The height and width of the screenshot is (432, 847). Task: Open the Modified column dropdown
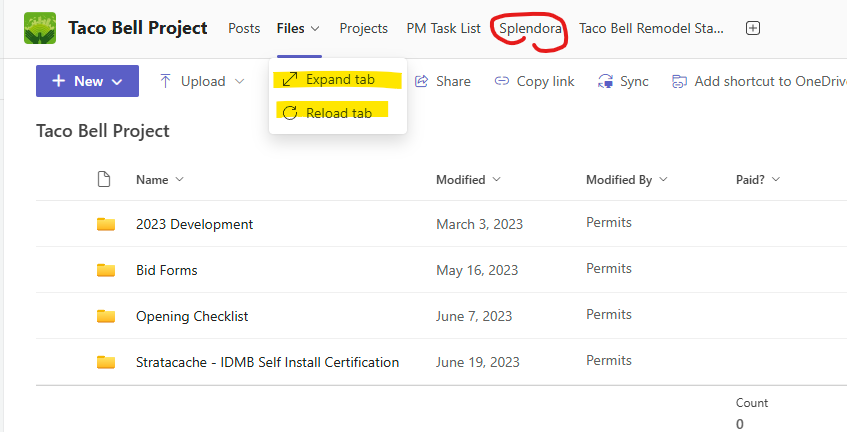pos(496,179)
